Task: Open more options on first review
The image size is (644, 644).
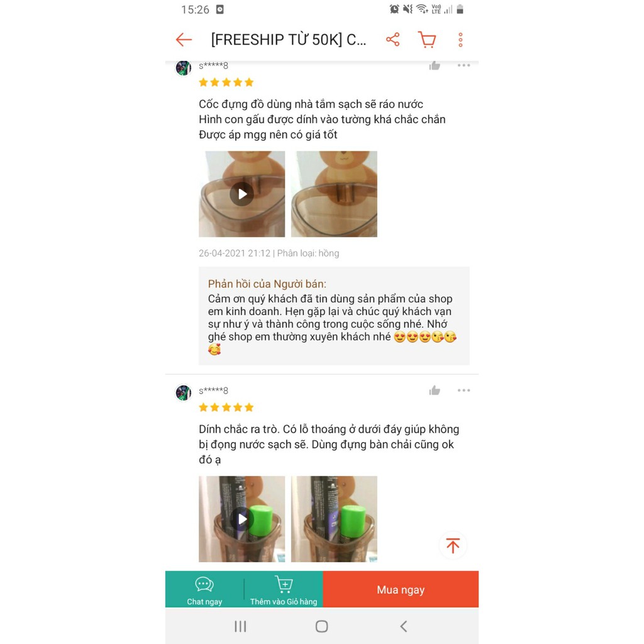Action: [464, 65]
